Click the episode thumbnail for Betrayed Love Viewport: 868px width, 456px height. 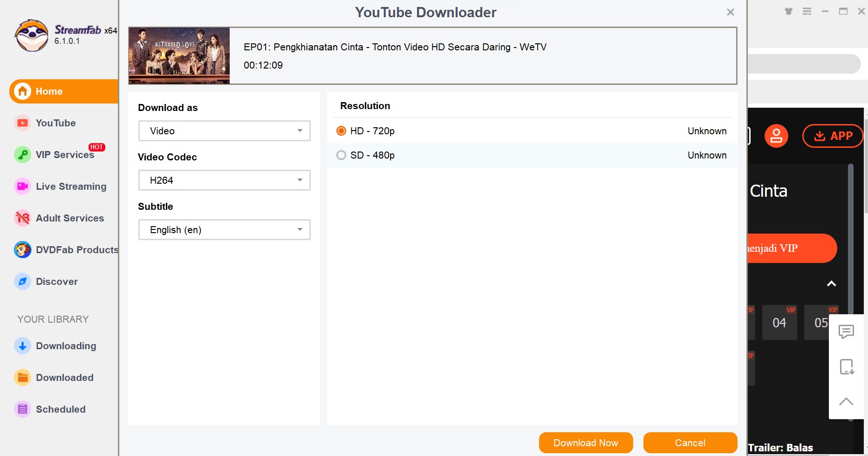click(179, 55)
